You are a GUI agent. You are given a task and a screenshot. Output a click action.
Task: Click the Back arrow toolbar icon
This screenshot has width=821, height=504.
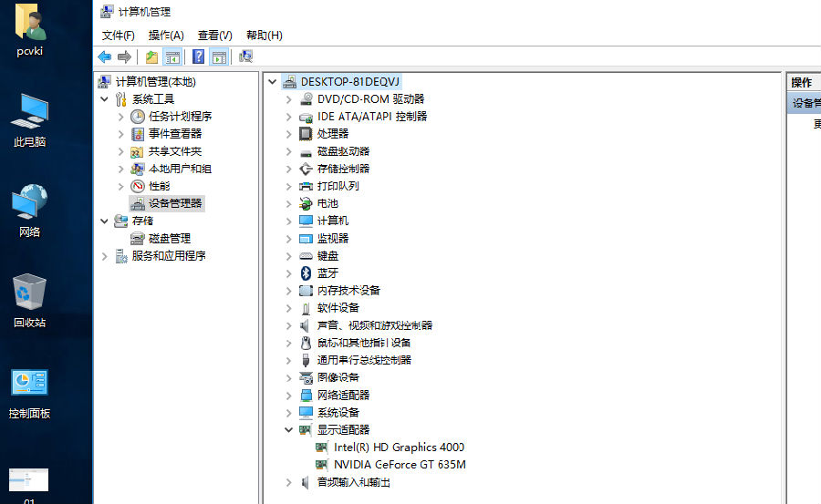(x=105, y=57)
